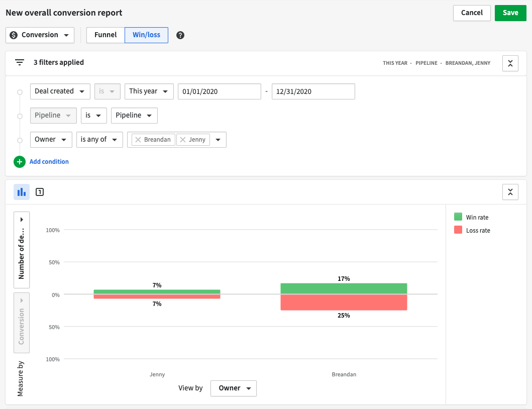Switch to the Funnel tab
This screenshot has height=409, width=532.
[105, 35]
